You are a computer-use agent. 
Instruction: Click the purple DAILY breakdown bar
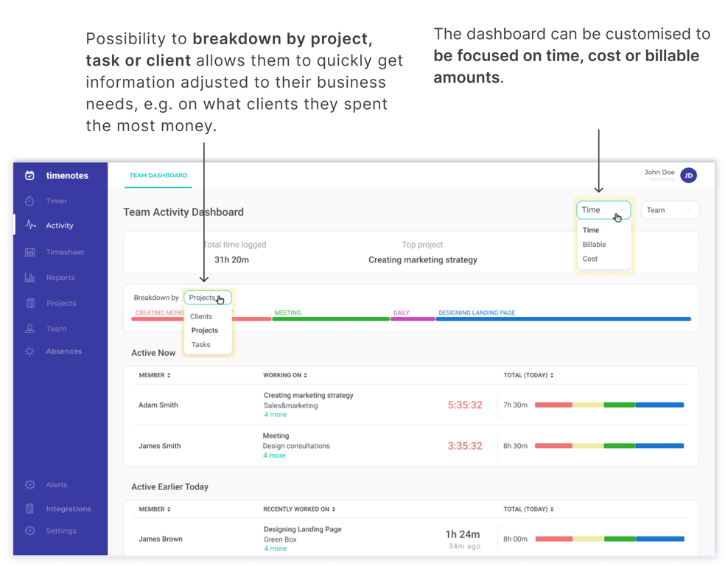pyautogui.click(x=413, y=319)
